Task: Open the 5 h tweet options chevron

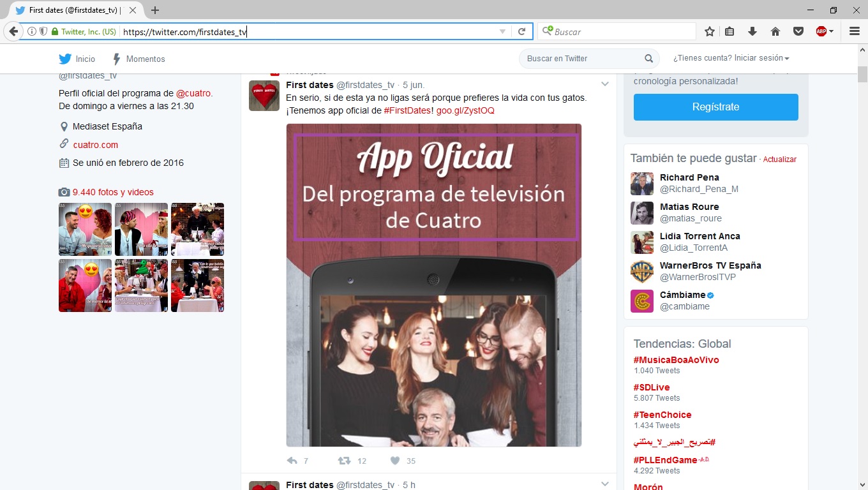Action: point(605,484)
